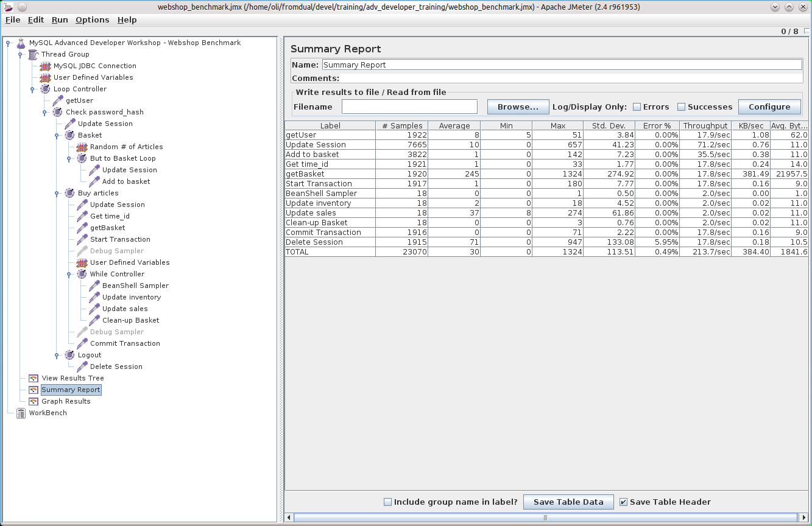The image size is (812, 526).
Task: Collapse the Thread Group node
Action: tap(20, 54)
